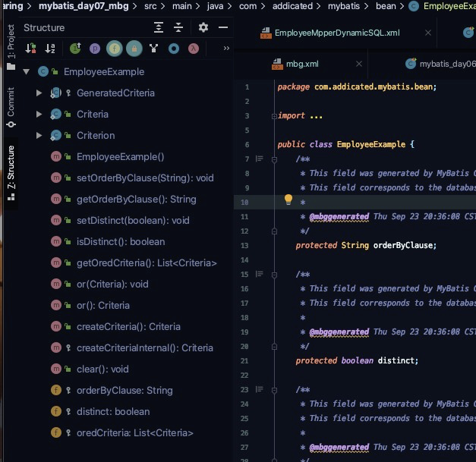This screenshot has width=476, height=462.
Task: Expand the Criterion class node
Action: point(39,135)
